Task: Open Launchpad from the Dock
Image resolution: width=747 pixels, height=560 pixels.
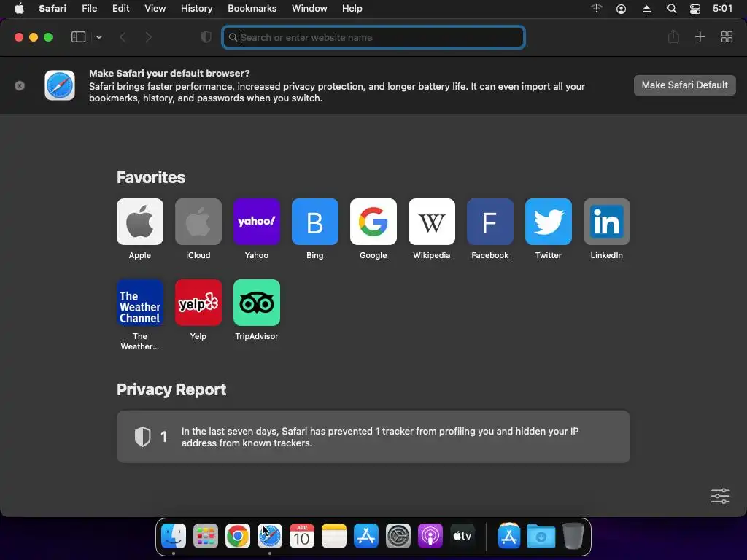Action: pyautogui.click(x=206, y=536)
